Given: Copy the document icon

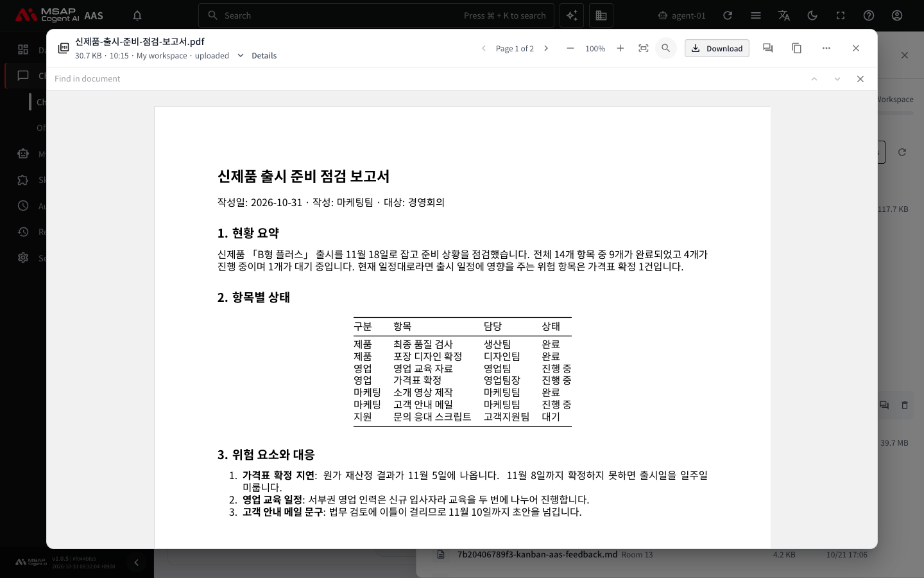Looking at the screenshot, I should coord(796,48).
